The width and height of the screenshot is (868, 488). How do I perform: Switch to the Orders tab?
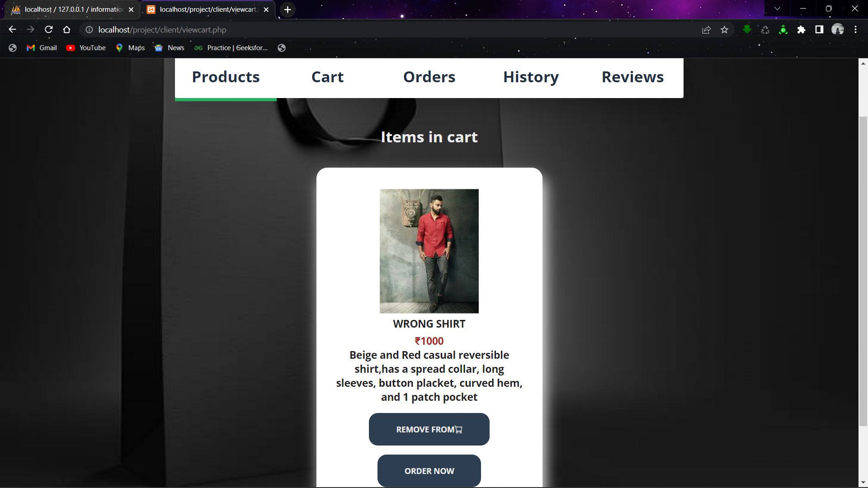tap(429, 77)
